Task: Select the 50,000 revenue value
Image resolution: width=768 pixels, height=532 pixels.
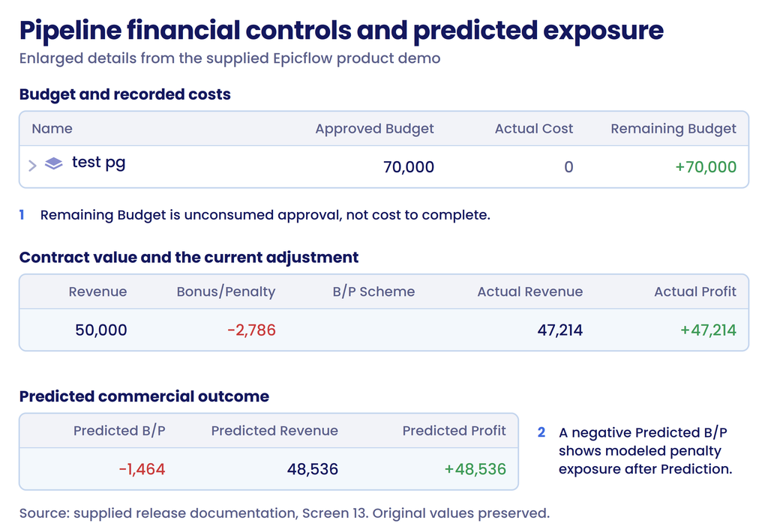Action: 101,330
